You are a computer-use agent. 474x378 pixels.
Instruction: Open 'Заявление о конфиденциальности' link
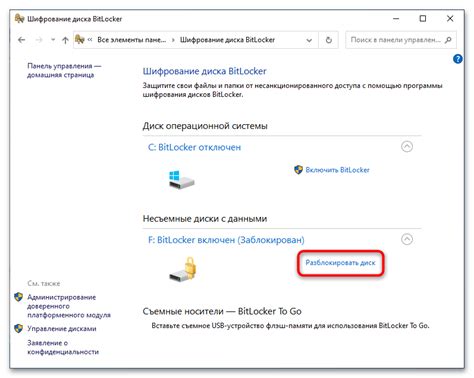point(63,347)
